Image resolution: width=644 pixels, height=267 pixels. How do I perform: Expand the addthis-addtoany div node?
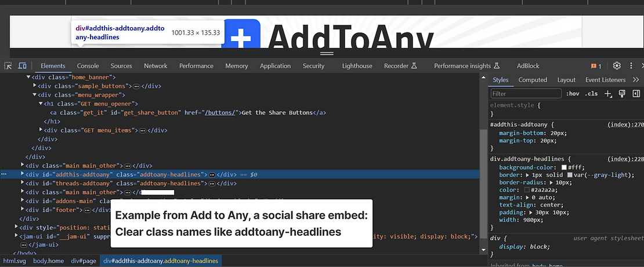[23, 174]
